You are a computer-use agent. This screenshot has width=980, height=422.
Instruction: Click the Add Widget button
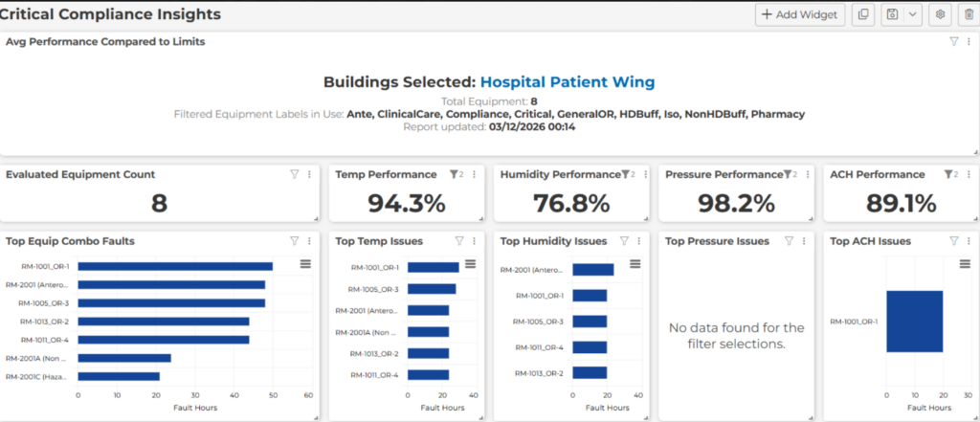[800, 14]
